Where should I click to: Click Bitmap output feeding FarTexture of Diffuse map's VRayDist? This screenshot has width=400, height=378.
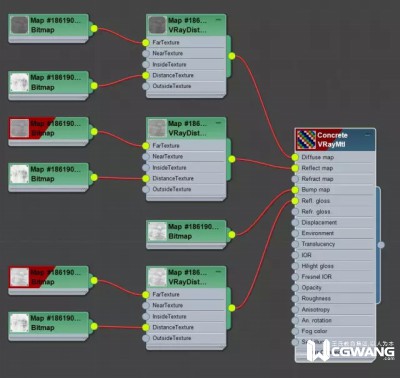pyautogui.click(x=94, y=29)
